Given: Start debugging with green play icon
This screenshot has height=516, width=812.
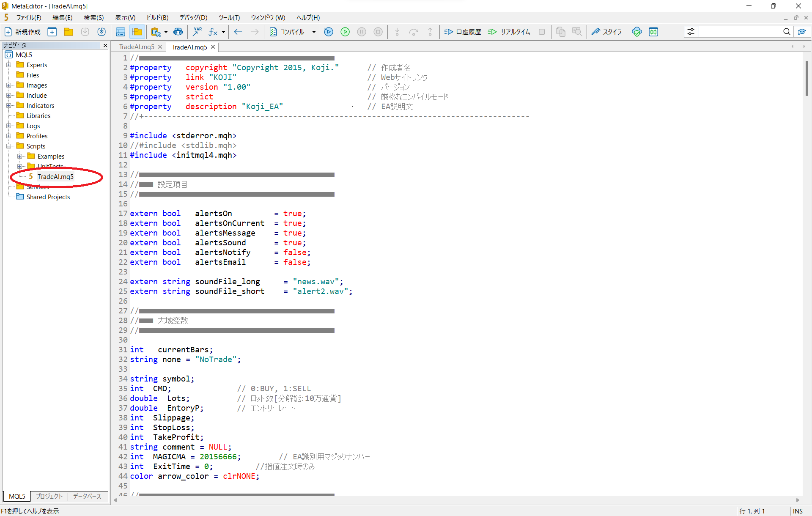Looking at the screenshot, I should [x=345, y=32].
